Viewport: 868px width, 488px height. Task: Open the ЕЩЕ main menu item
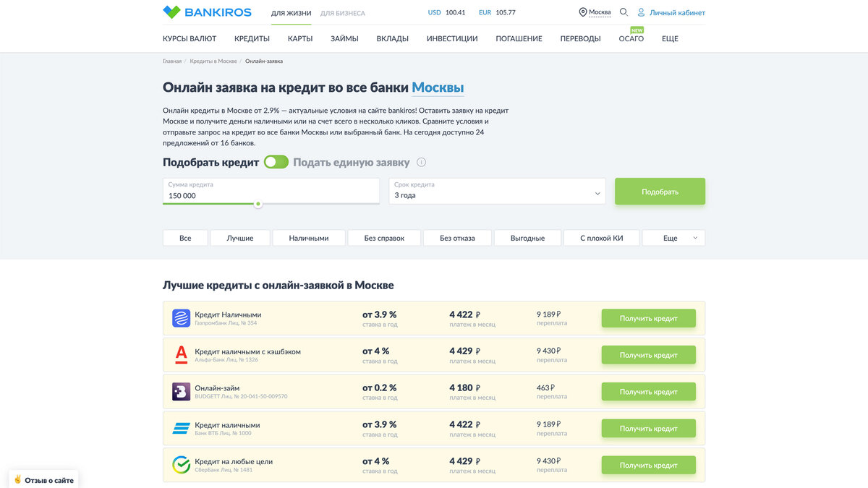point(670,39)
